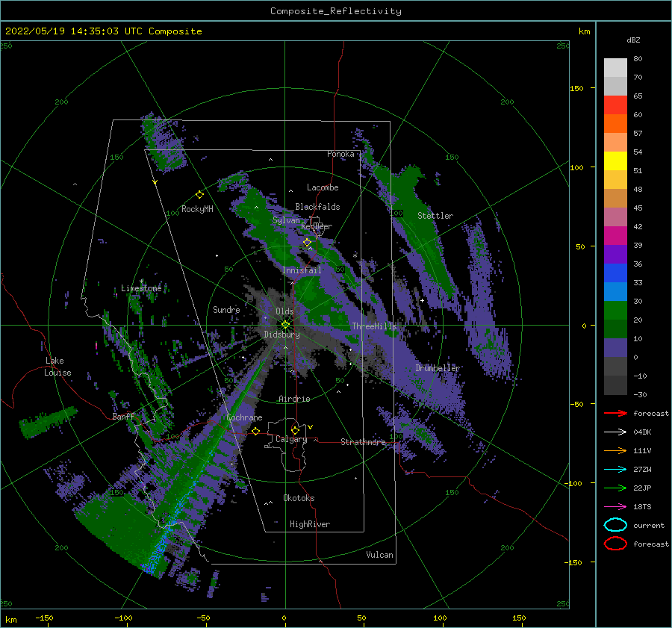Click the red swatch between 65 and 60

(x=615, y=105)
